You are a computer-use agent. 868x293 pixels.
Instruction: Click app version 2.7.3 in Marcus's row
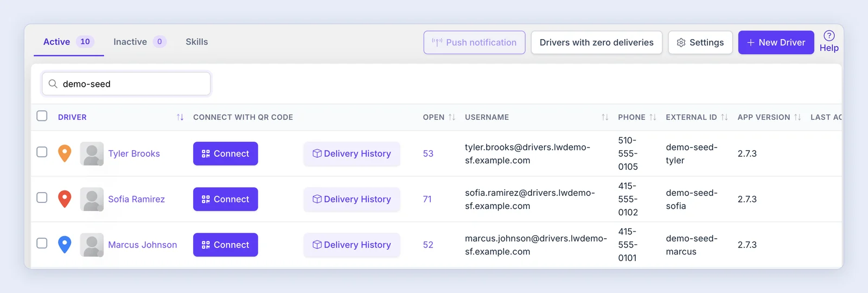pos(747,245)
